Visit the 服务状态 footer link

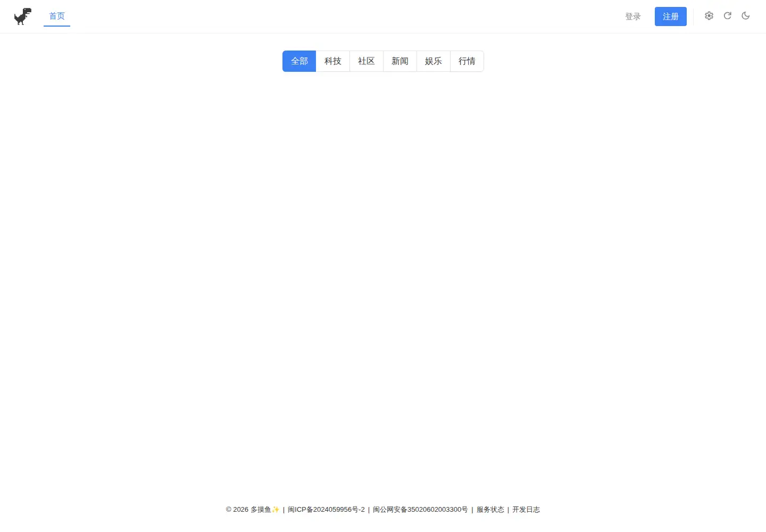[x=490, y=510]
